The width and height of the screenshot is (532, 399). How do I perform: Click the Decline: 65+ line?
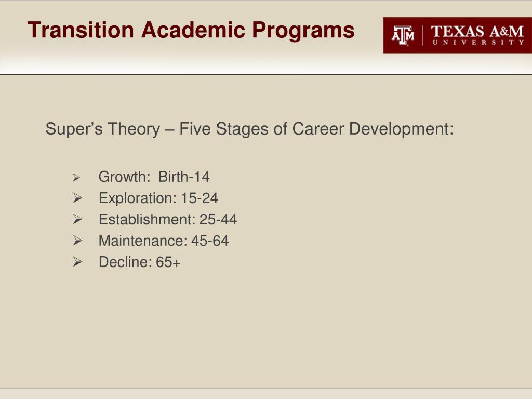139,262
